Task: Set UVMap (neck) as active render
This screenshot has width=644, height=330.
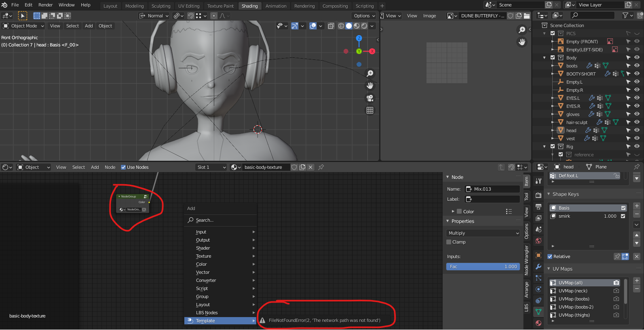Action: tap(616, 291)
